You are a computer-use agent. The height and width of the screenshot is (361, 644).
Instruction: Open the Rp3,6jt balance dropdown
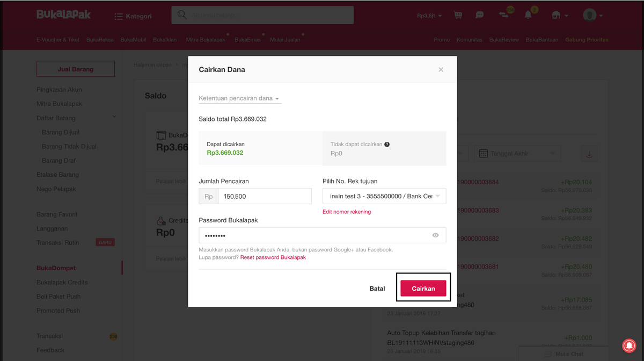tap(429, 16)
